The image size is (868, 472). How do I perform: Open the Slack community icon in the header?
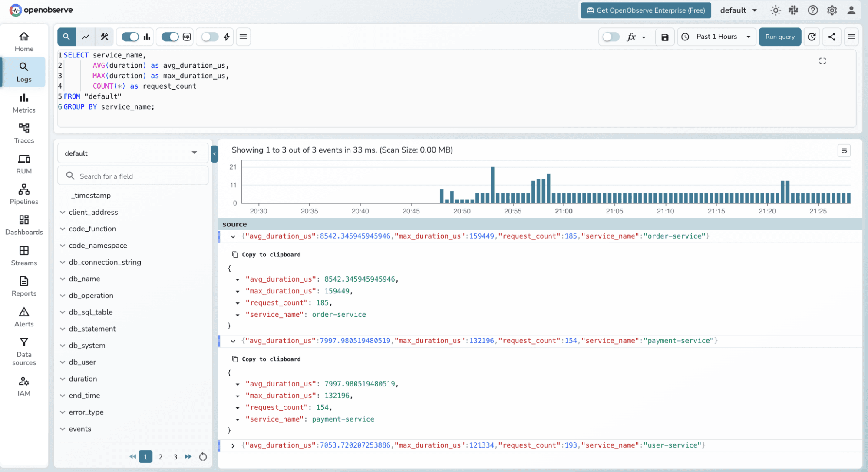point(793,10)
